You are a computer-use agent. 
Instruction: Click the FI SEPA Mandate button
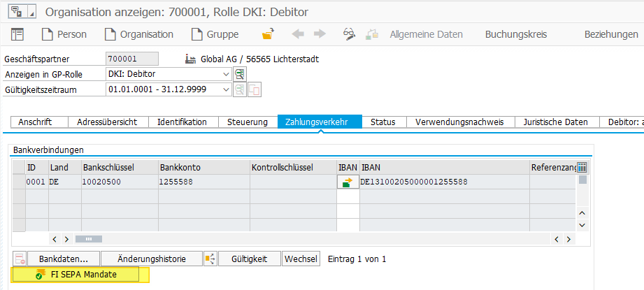pos(83,275)
